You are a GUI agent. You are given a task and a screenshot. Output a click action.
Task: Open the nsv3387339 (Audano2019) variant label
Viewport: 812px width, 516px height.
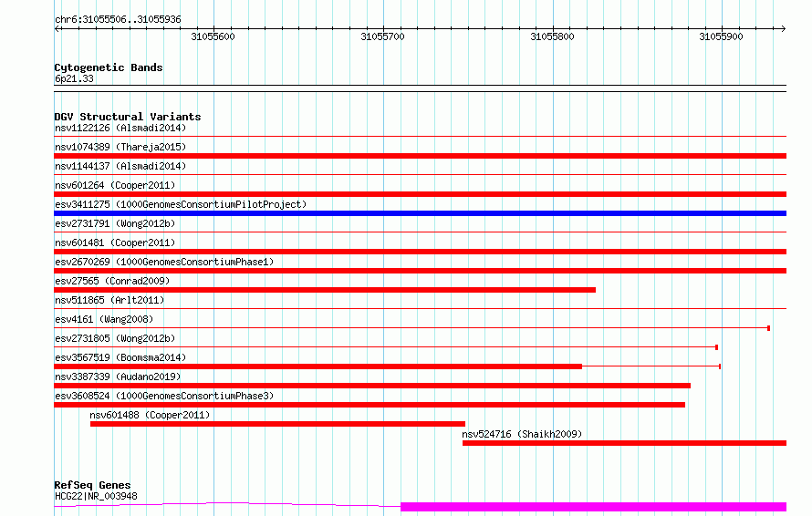pos(118,377)
